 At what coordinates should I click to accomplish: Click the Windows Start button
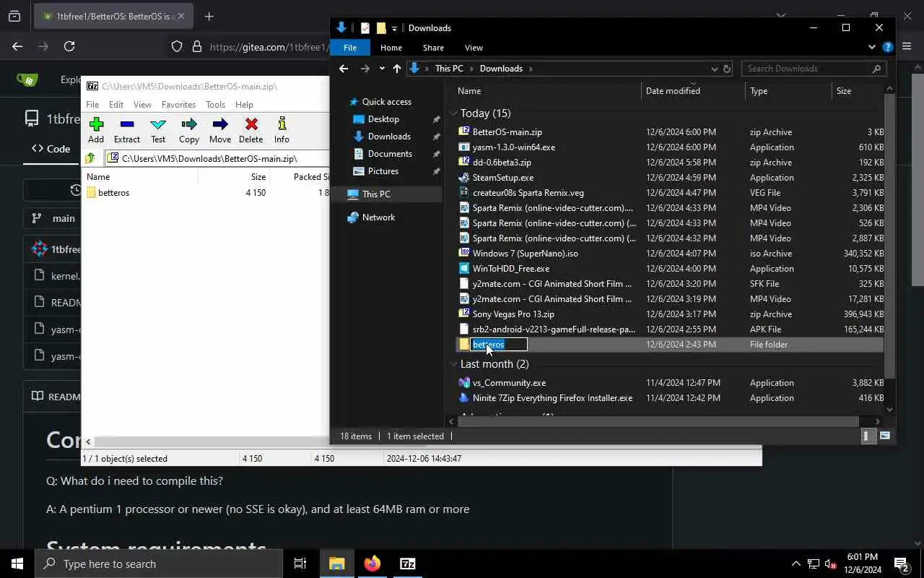[17, 564]
